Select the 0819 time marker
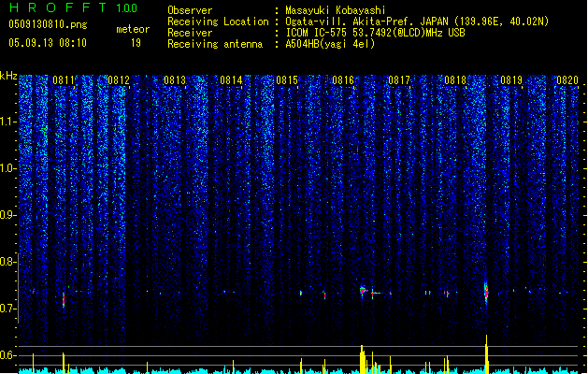Image resolution: width=588 pixels, height=374 pixels. point(511,80)
